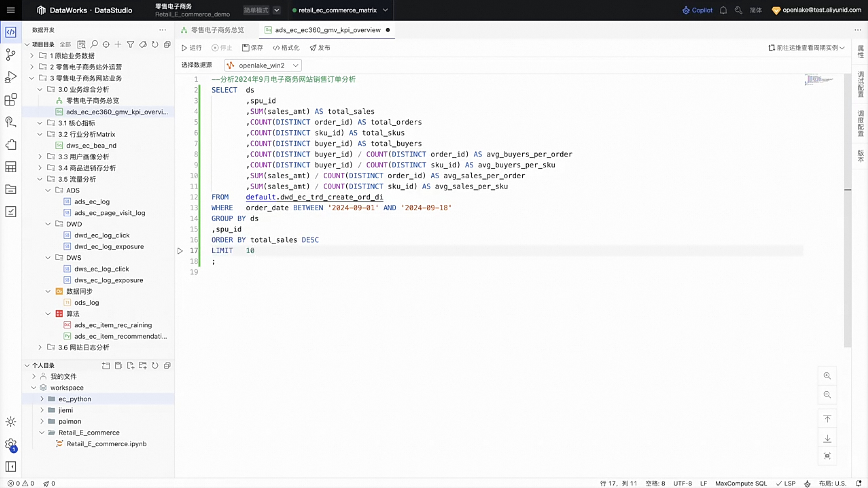Save the SQL script via 保存
The width and height of the screenshot is (868, 488).
[x=252, y=48]
